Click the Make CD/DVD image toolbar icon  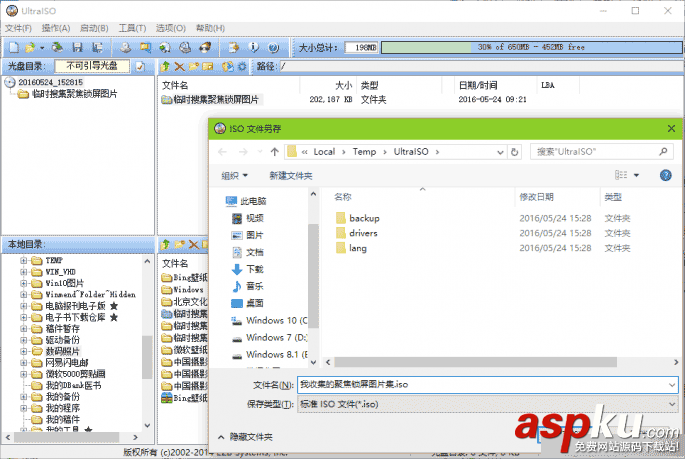[x=125, y=47]
